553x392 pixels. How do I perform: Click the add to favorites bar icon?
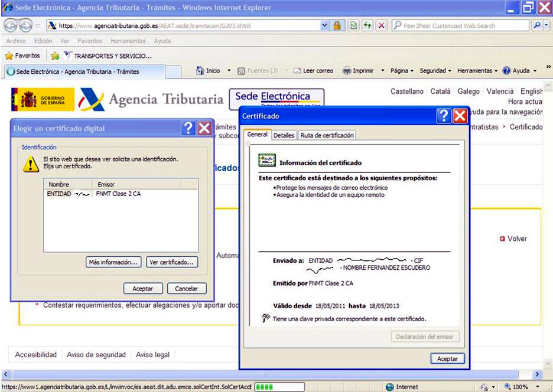(55, 55)
